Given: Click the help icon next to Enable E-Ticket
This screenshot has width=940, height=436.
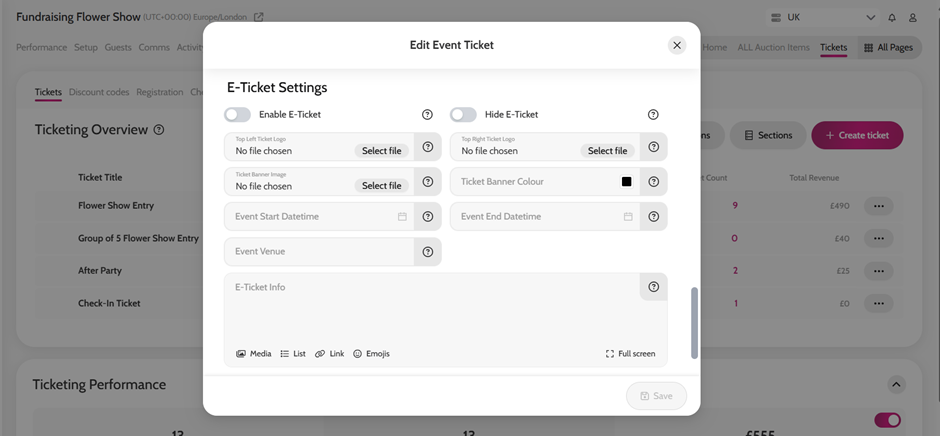Looking at the screenshot, I should pos(428,115).
